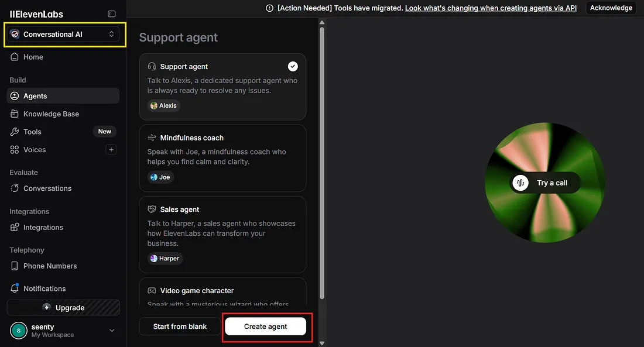Click Try a call
The width and height of the screenshot is (644, 347).
tap(545, 183)
